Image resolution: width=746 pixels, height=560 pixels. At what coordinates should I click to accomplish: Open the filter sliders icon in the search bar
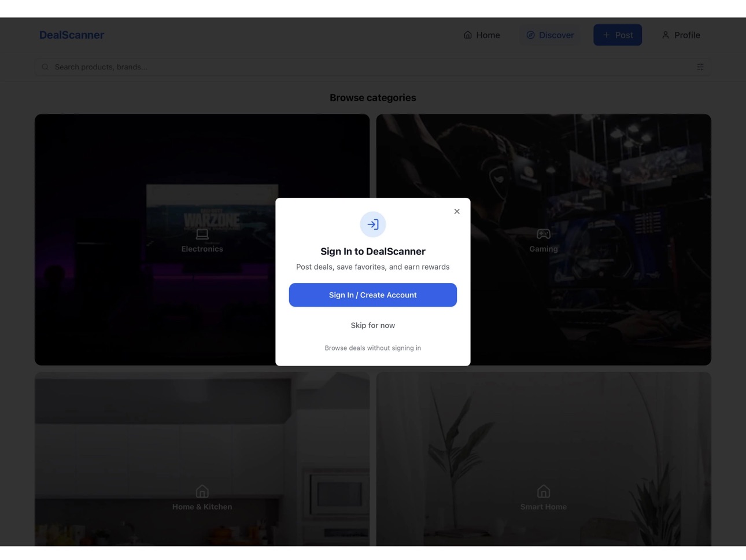(x=700, y=67)
